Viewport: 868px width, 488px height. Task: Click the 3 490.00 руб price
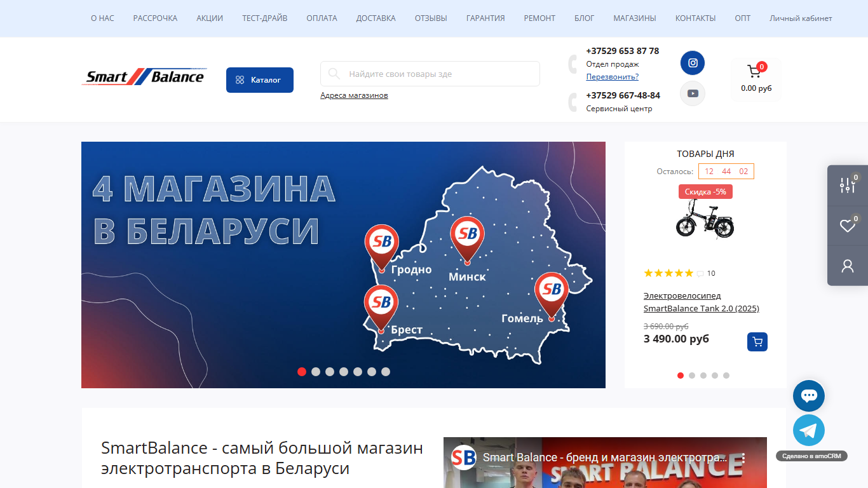pyautogui.click(x=676, y=339)
